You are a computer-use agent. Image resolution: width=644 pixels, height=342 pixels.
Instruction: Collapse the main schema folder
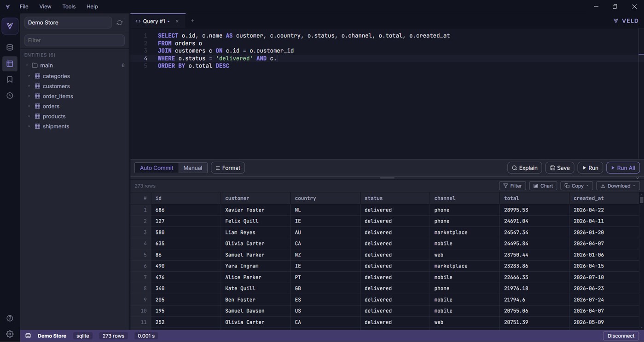click(27, 65)
